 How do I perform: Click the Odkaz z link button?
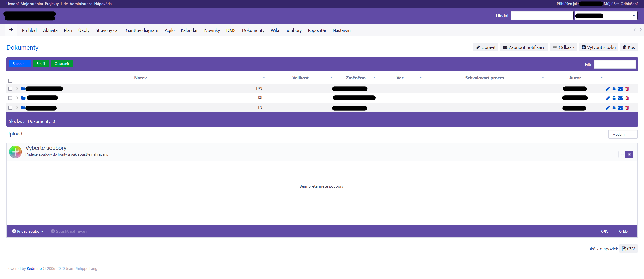click(x=563, y=47)
